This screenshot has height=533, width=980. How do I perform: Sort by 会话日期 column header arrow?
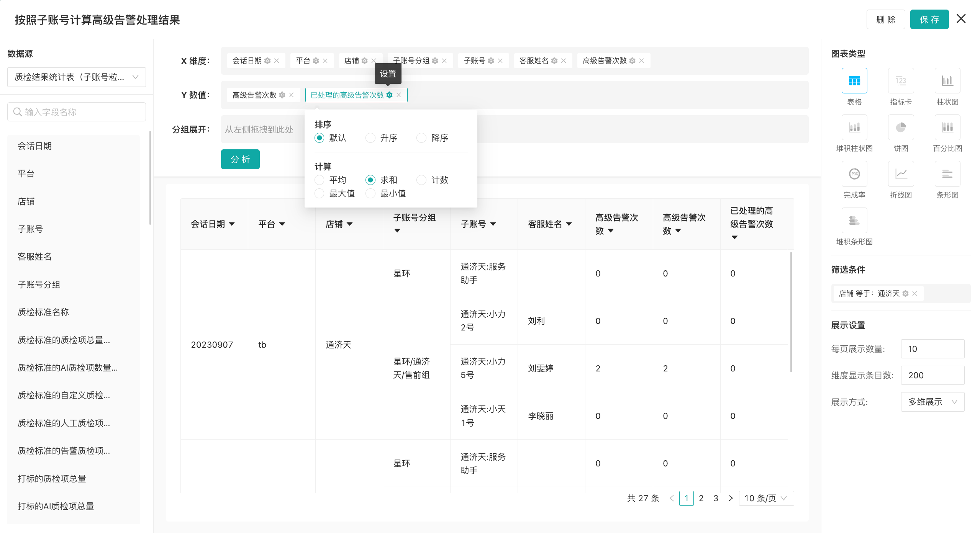coord(232,224)
